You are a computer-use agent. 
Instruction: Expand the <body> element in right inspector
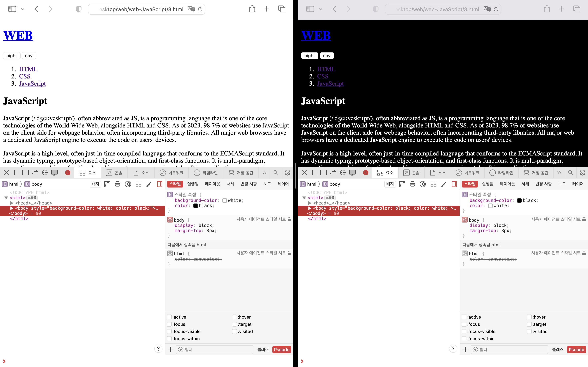click(x=310, y=208)
